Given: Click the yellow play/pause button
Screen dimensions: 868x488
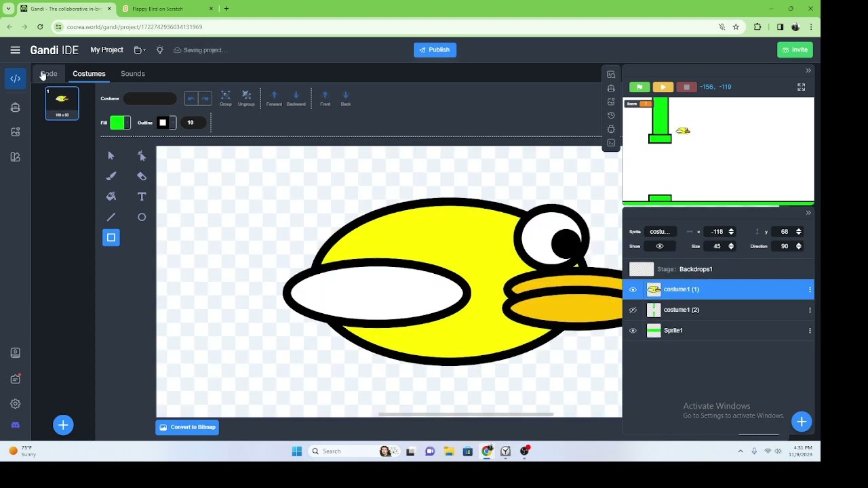Looking at the screenshot, I should [663, 87].
